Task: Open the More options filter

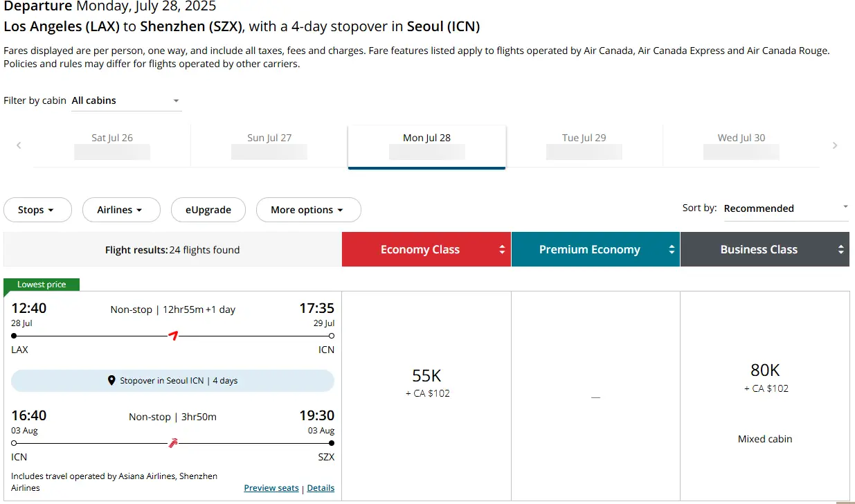Action: pyautogui.click(x=308, y=210)
